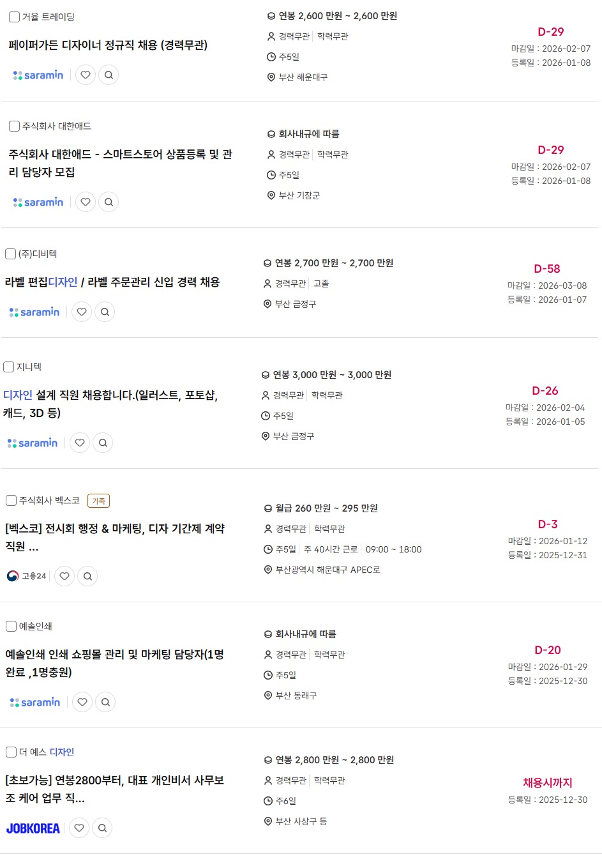The image size is (602, 868).
Task: Select the (주)디비텍 checkbox
Action: pyautogui.click(x=10, y=254)
